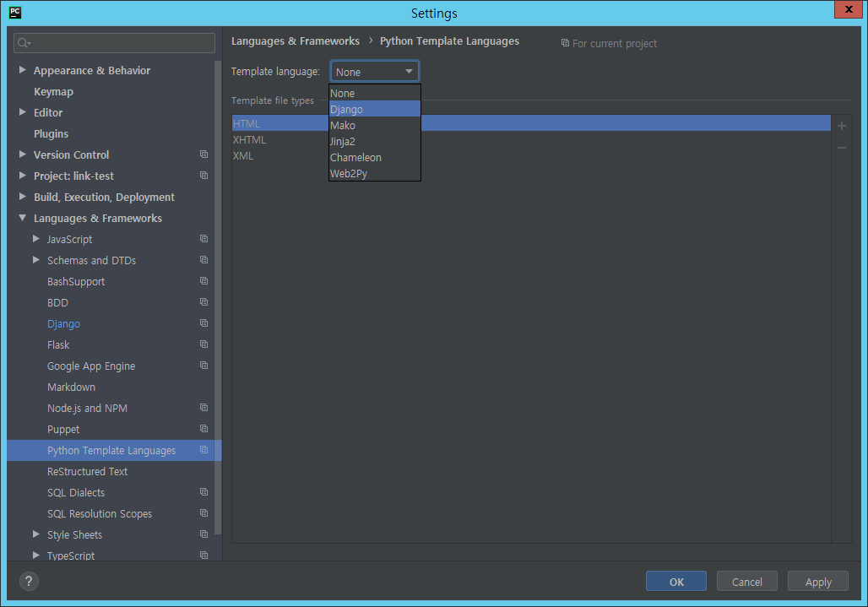This screenshot has height=607, width=868.
Task: Click project-level icon beside BashSupport
Action: tap(203, 281)
